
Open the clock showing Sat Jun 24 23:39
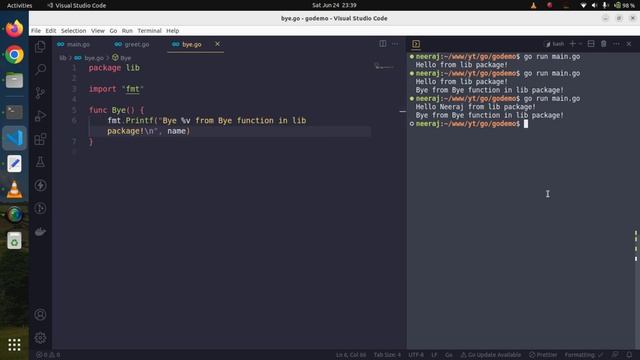(x=334, y=5)
